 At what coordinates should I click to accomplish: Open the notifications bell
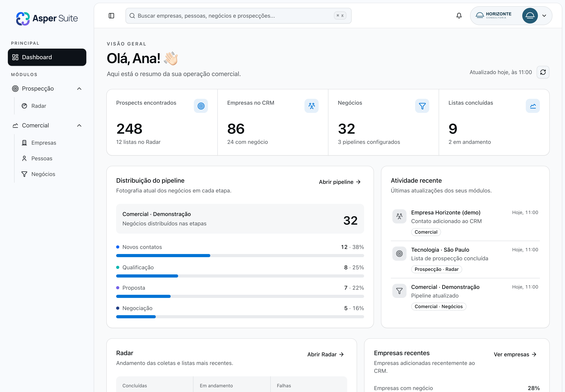[x=459, y=16]
